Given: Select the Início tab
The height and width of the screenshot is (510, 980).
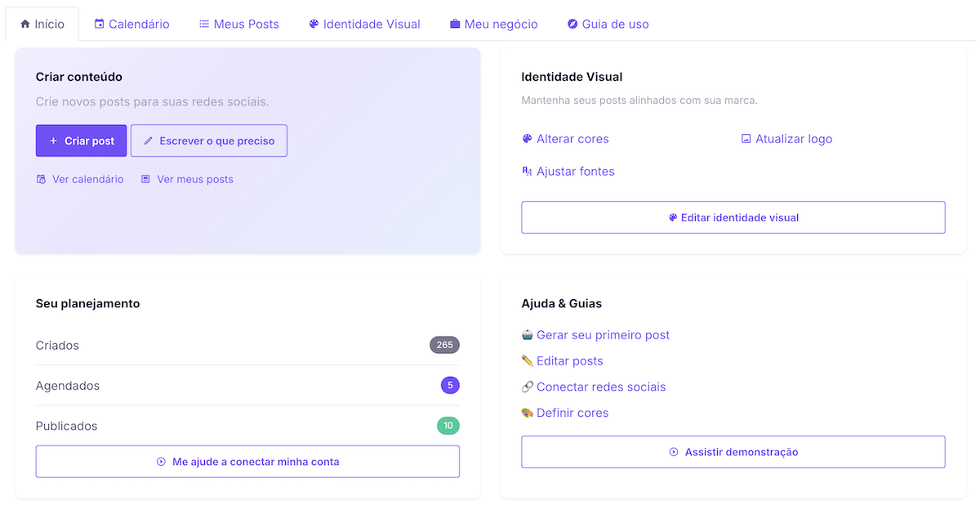Looking at the screenshot, I should click(42, 25).
